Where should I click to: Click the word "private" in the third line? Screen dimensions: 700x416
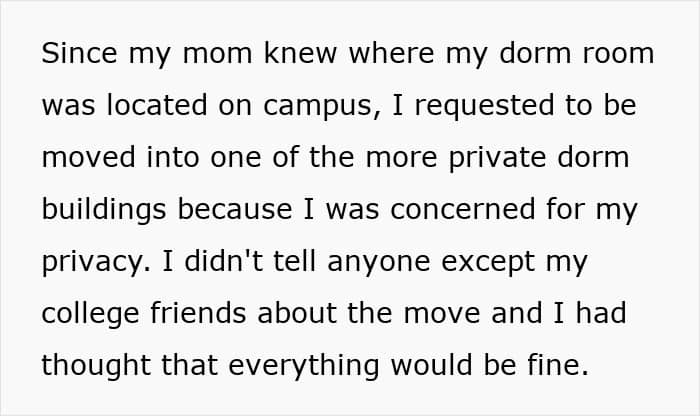470,157
